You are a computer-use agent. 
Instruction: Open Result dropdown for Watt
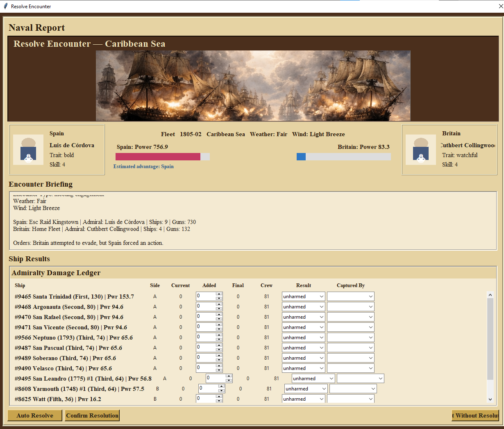tap(303, 399)
